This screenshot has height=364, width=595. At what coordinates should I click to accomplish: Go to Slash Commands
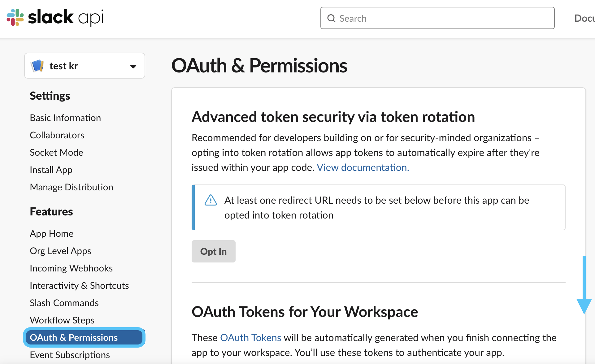point(64,303)
